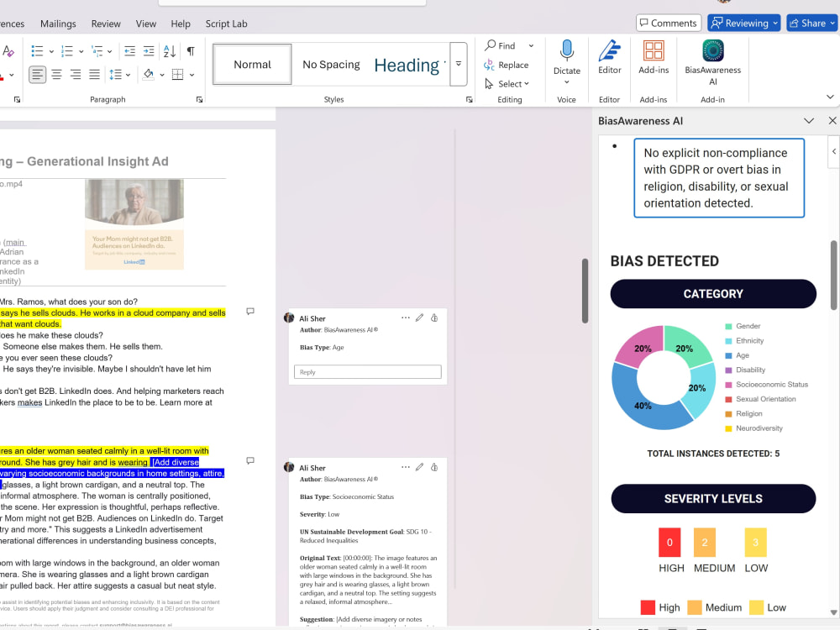The image size is (840, 630).
Task: Close the BiasAwareness AI pane
Action: point(832,121)
